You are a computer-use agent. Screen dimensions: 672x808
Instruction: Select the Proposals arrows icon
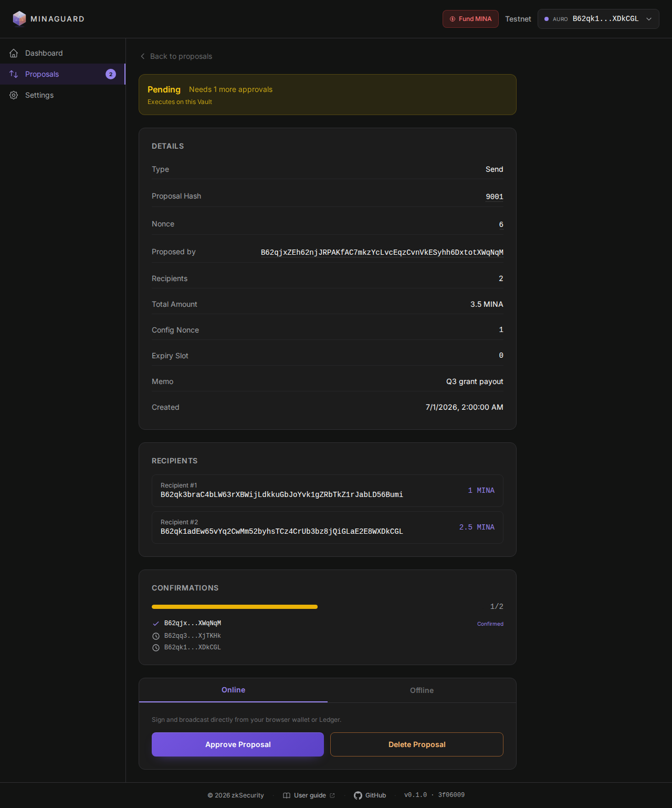point(14,74)
